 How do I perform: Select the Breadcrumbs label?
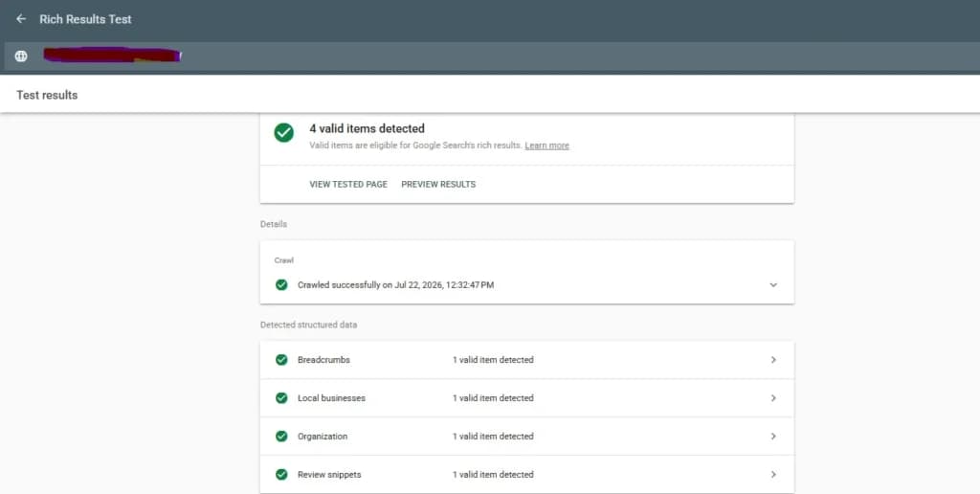pos(323,360)
